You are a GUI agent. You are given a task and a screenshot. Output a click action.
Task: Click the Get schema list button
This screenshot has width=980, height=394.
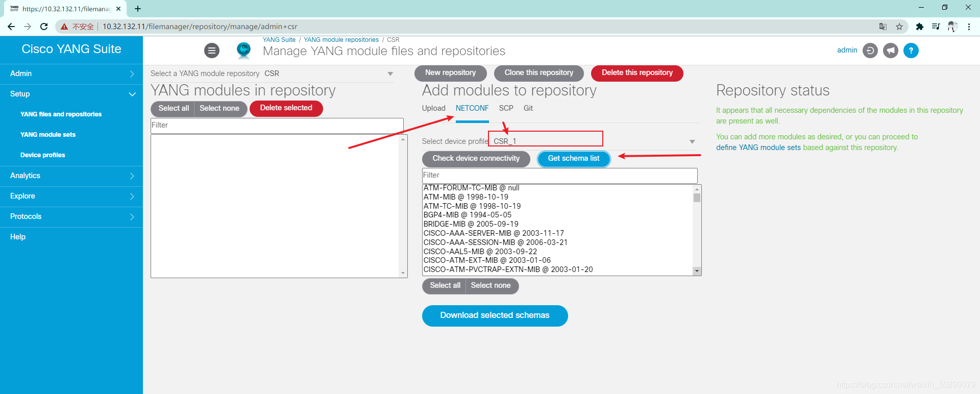click(x=574, y=159)
